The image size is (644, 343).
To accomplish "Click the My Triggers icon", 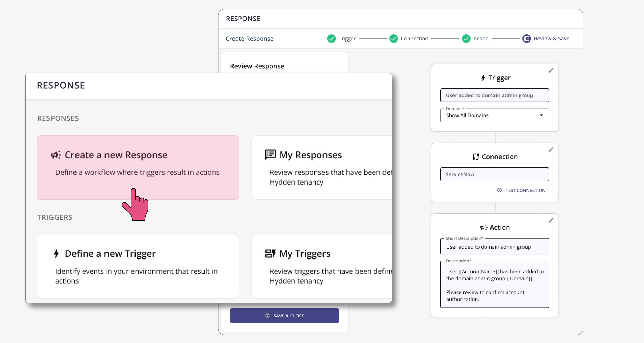I will (270, 254).
